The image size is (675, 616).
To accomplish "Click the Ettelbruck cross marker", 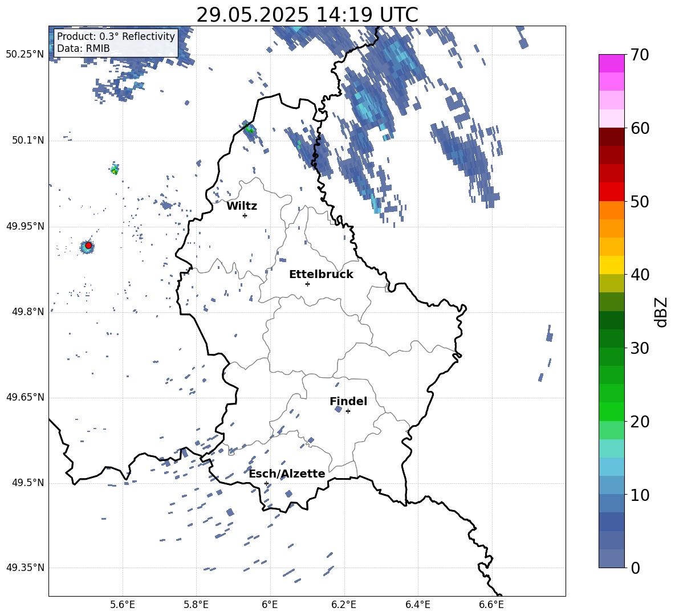I will point(307,284).
